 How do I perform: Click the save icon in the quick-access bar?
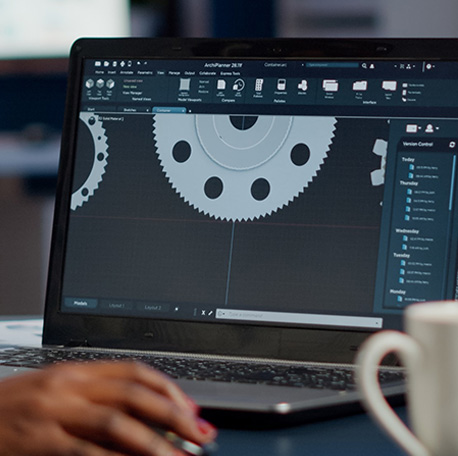click(115, 64)
